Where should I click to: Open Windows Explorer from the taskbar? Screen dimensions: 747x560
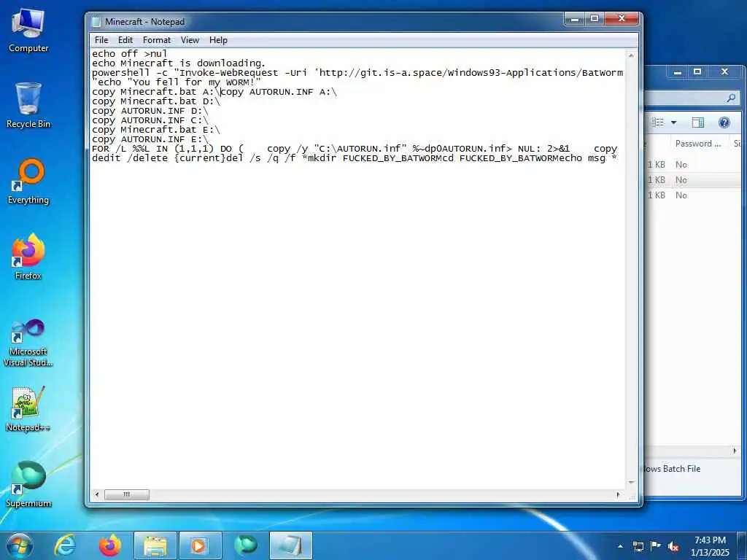[x=155, y=545]
